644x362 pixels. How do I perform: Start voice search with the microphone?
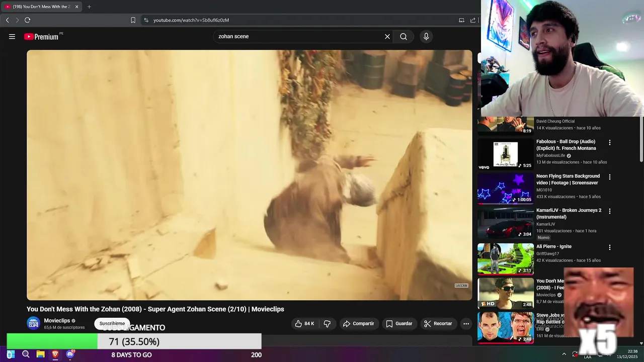pos(426,36)
